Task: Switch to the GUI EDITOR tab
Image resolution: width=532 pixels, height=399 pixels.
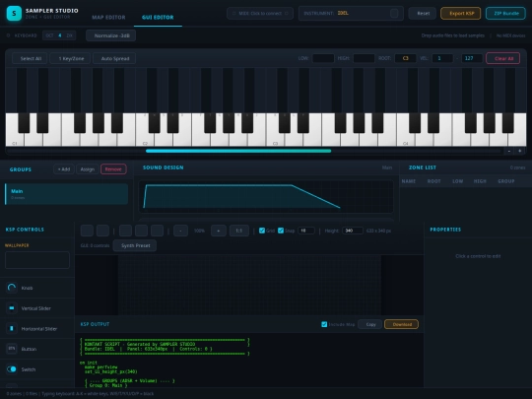Action: [x=158, y=18]
